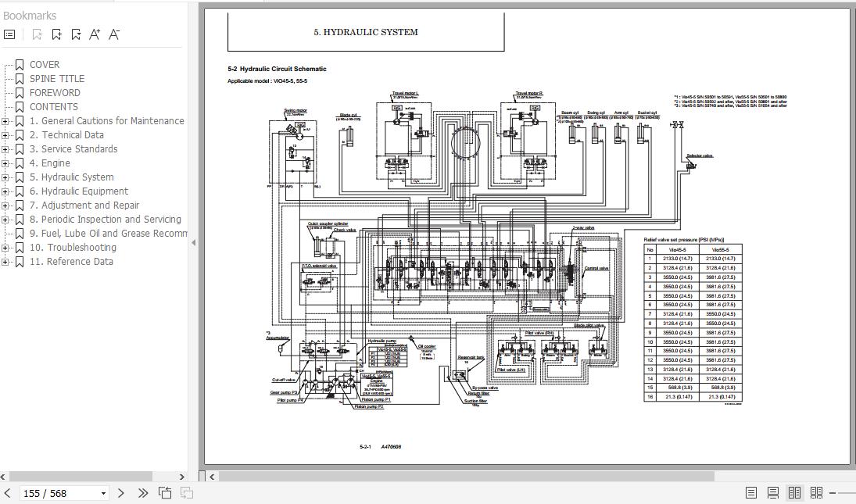Click the zoom slider track

pos(847,493)
